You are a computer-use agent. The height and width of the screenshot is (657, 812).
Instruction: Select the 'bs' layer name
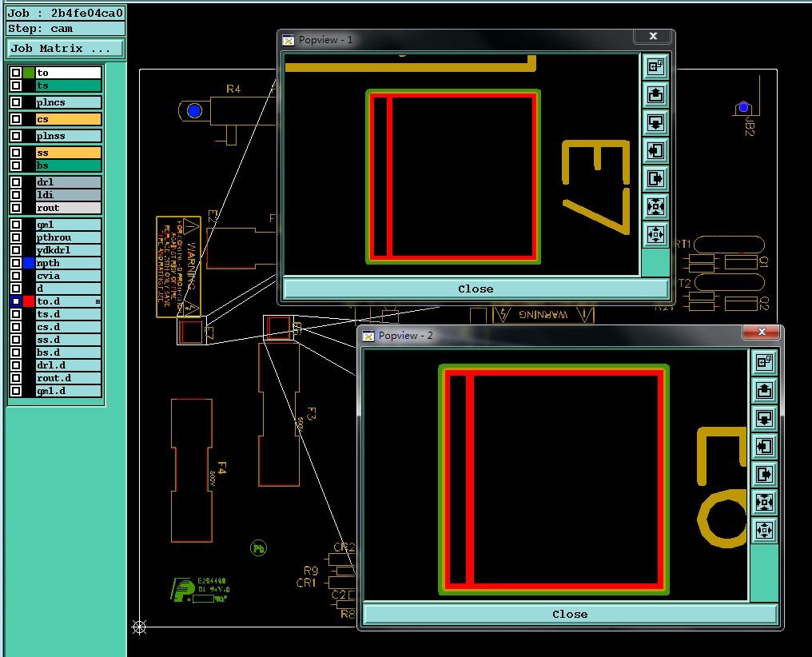tap(69, 165)
